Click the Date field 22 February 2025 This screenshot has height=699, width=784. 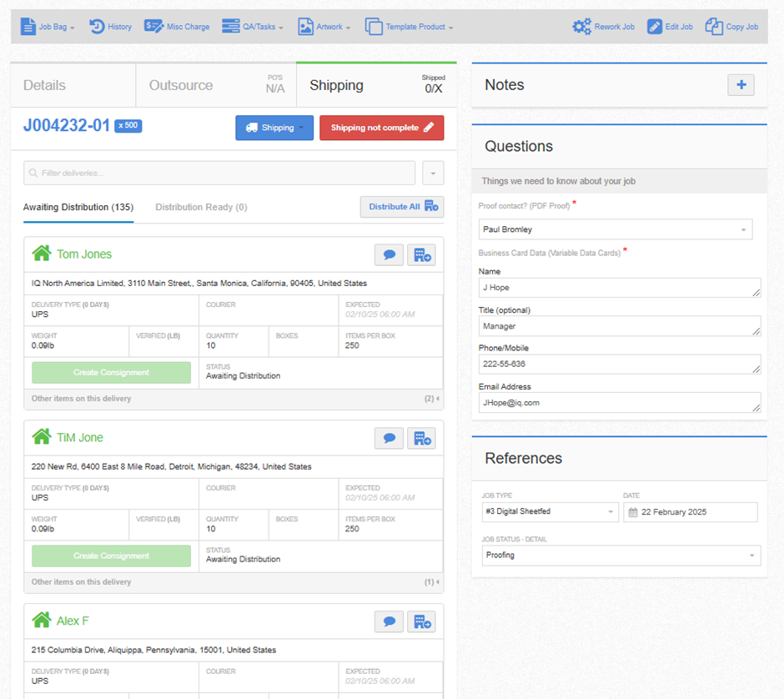(x=690, y=512)
